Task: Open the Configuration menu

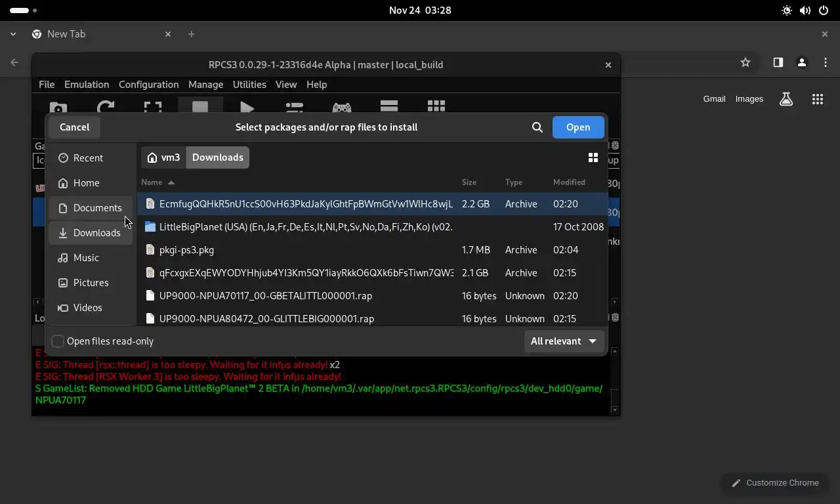Action: coord(149,85)
